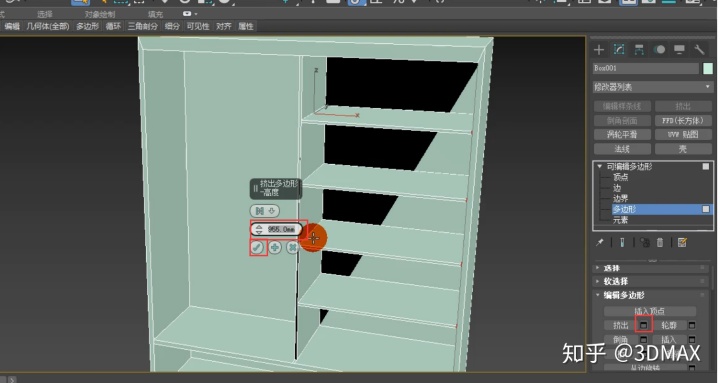Image resolution: width=720 pixels, height=383 pixels.
Task: Open the 编辑 ribbon panel
Action: [12, 26]
